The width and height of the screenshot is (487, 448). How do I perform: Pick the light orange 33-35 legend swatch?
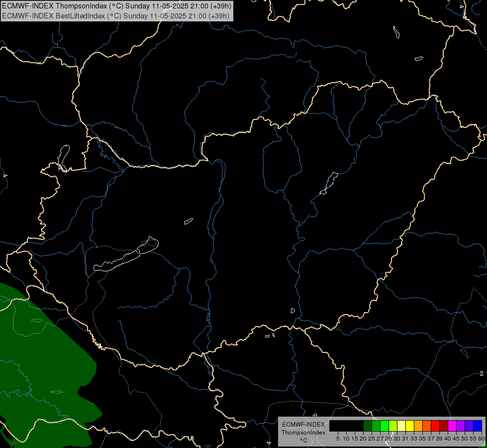(x=418, y=426)
